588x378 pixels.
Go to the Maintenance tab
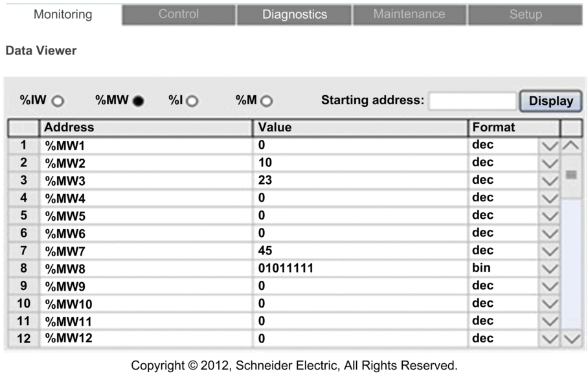[409, 14]
